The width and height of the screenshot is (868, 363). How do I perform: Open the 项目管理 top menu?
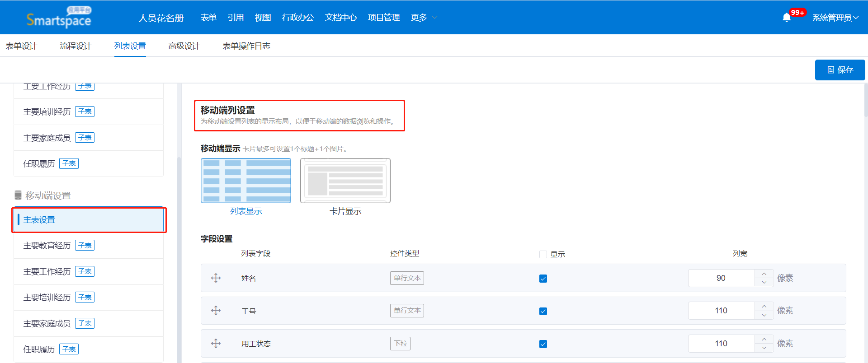(384, 18)
